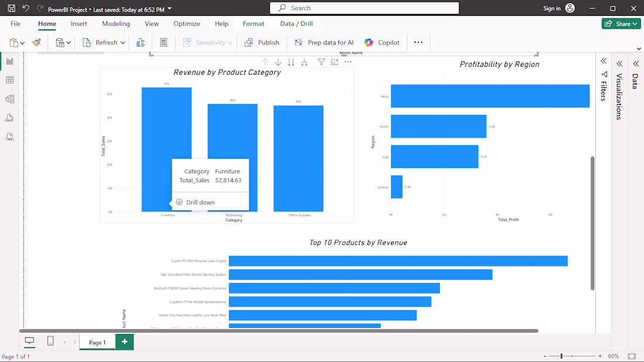Expand the Visualizations pane
Image resolution: width=644 pixels, height=362 pixels.
point(619,64)
